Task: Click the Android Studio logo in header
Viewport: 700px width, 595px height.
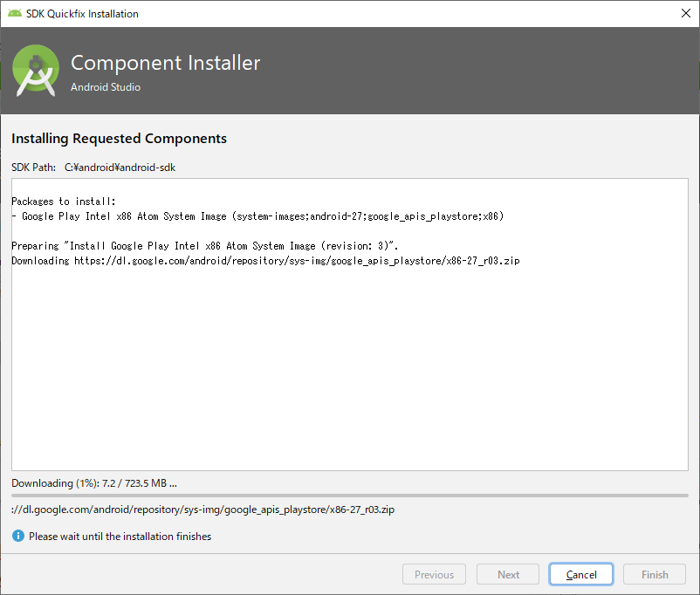Action: [36, 71]
